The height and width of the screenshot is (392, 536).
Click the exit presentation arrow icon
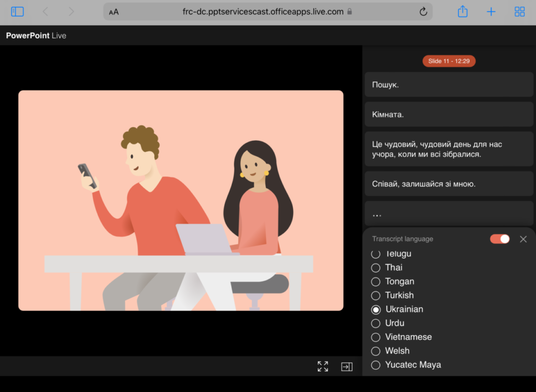tap(347, 366)
